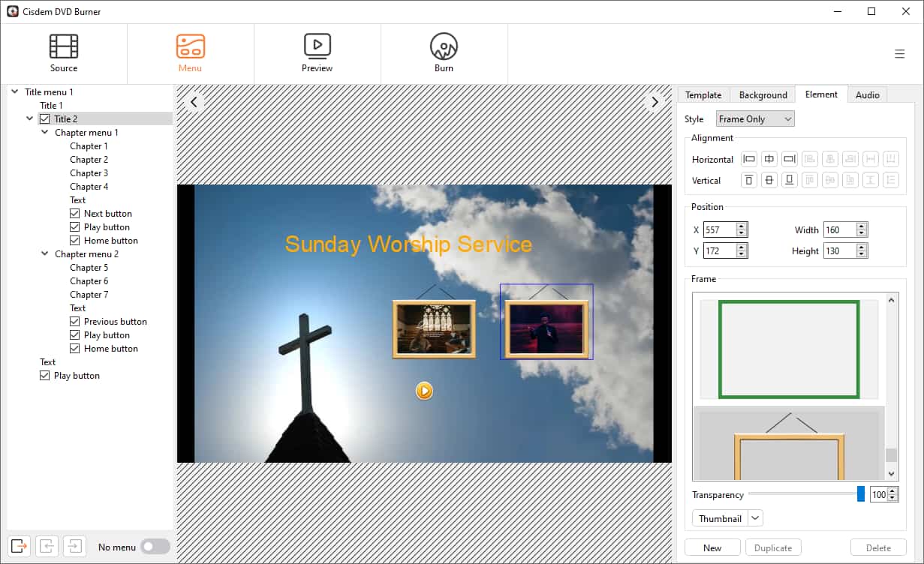
Task: Switch to the Burn screen
Action: pos(444,52)
